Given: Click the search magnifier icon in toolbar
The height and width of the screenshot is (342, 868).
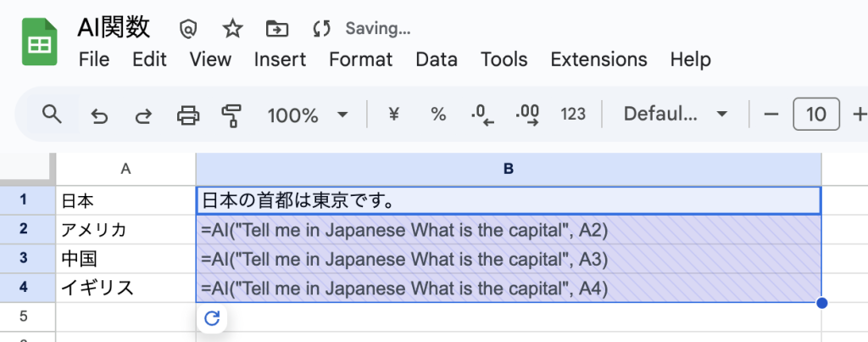Looking at the screenshot, I should 53,114.
